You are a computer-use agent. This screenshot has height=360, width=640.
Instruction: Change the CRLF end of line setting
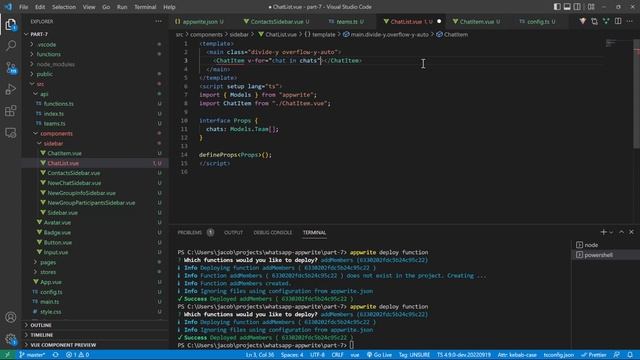[337, 355]
